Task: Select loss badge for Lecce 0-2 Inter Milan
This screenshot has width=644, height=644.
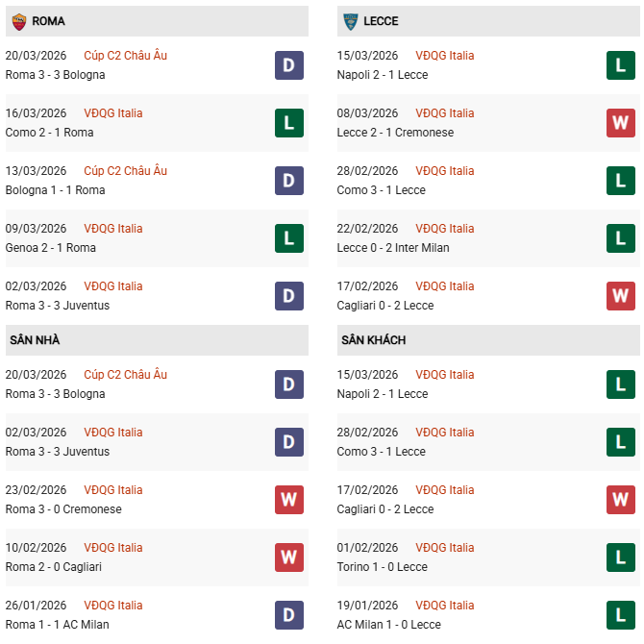Action: tap(621, 238)
